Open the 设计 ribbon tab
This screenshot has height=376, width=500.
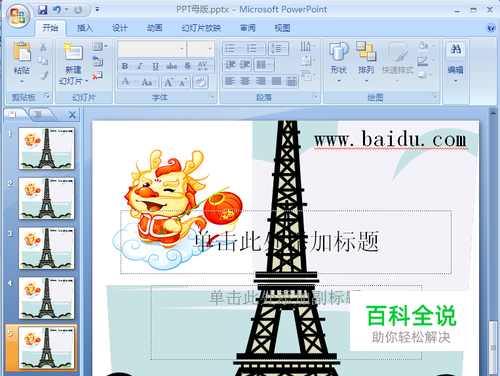[x=120, y=28]
